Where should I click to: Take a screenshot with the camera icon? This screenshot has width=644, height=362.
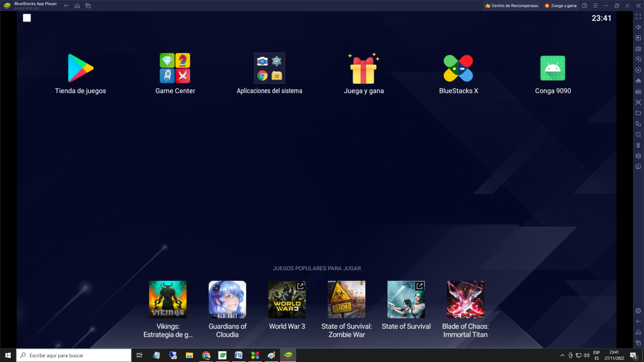tap(638, 102)
